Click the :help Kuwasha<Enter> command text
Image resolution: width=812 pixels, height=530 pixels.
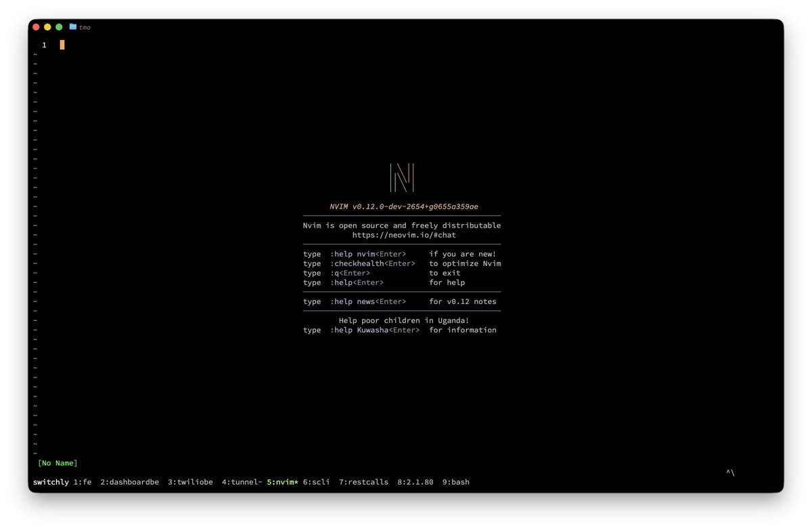375,330
